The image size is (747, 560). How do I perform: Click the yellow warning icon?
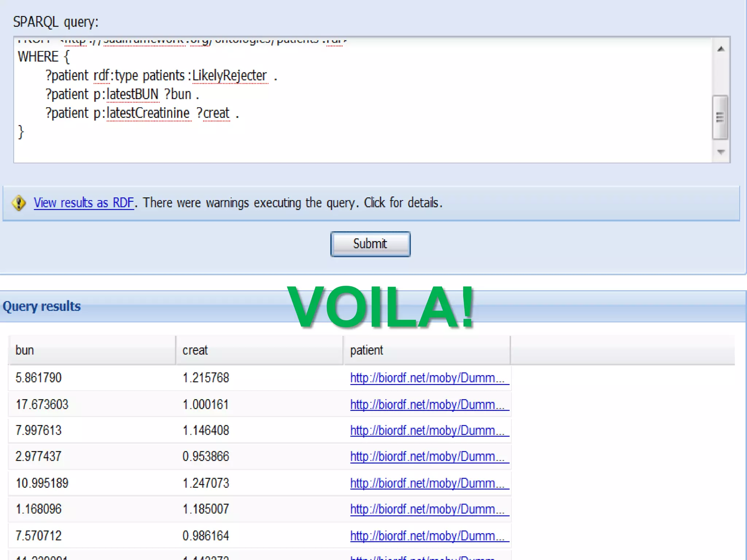coord(19,203)
